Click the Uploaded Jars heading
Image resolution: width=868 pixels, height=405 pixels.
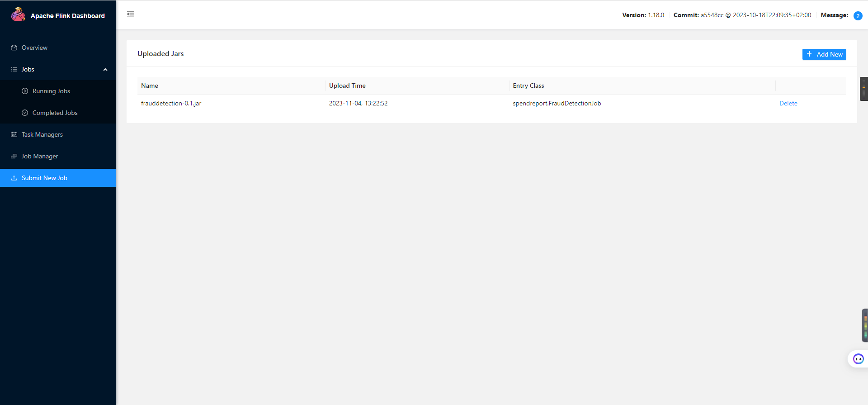tap(160, 53)
